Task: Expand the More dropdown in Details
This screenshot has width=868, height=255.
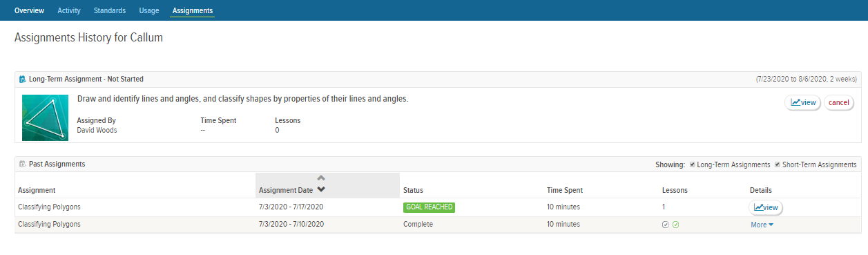Action: point(762,225)
